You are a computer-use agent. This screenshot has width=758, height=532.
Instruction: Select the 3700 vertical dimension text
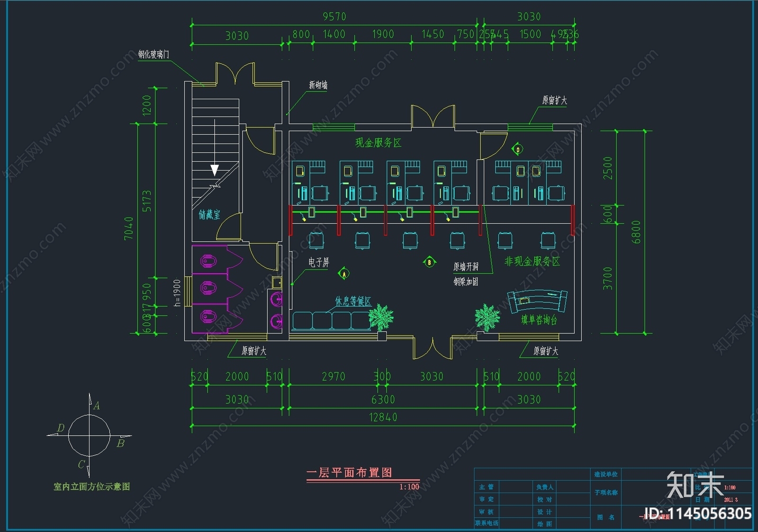[x=608, y=279]
